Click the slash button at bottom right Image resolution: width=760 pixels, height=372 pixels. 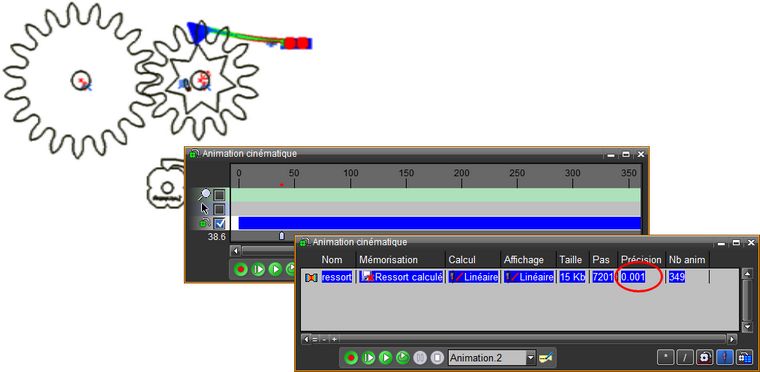point(685,357)
